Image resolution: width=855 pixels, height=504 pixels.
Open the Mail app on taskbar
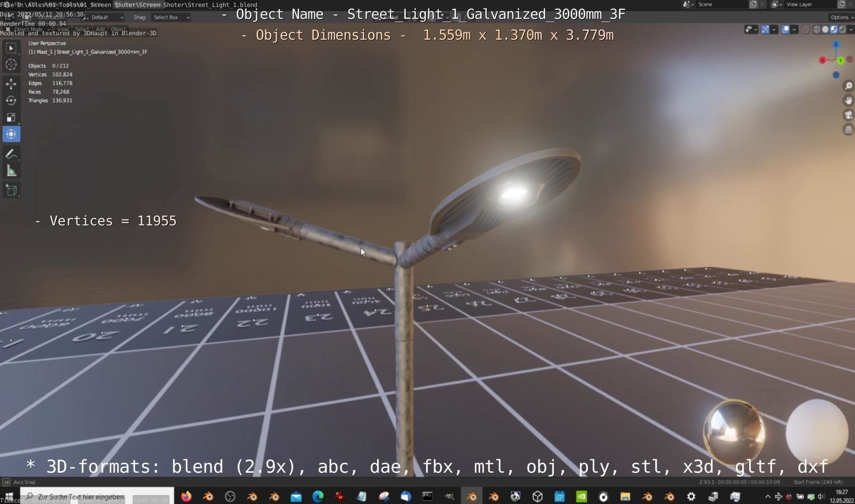pyautogui.click(x=296, y=496)
